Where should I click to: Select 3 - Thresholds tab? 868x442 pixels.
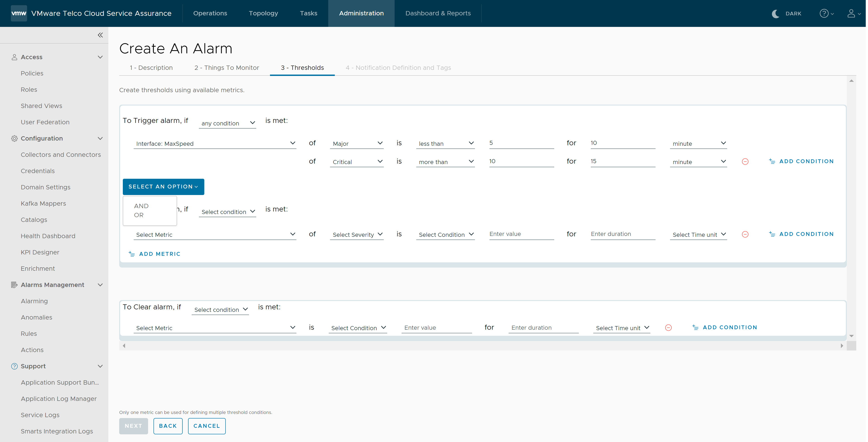click(302, 68)
